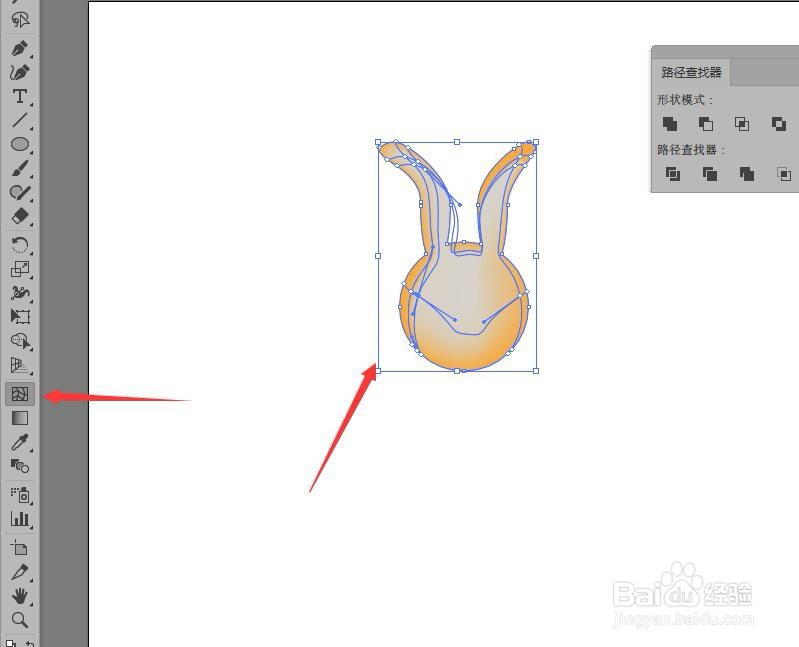Select the Paintbrush tool
The height and width of the screenshot is (647, 799).
coord(20,169)
